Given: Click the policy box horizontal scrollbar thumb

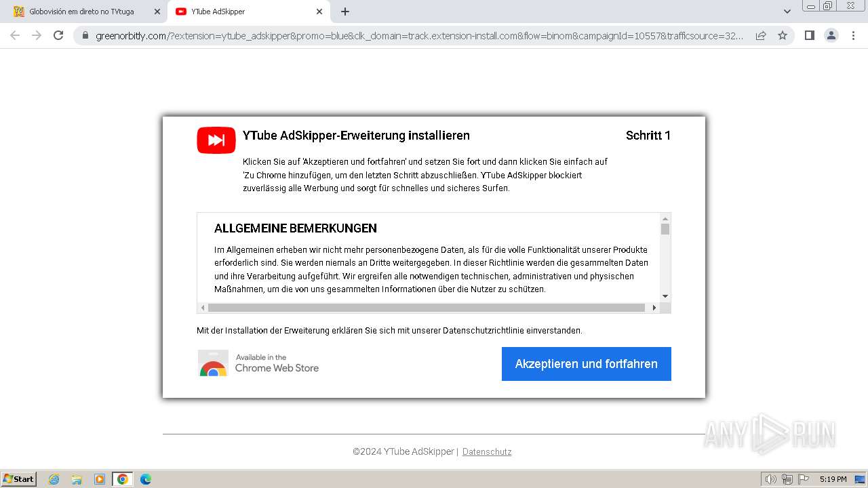Looking at the screenshot, I should (x=426, y=308).
